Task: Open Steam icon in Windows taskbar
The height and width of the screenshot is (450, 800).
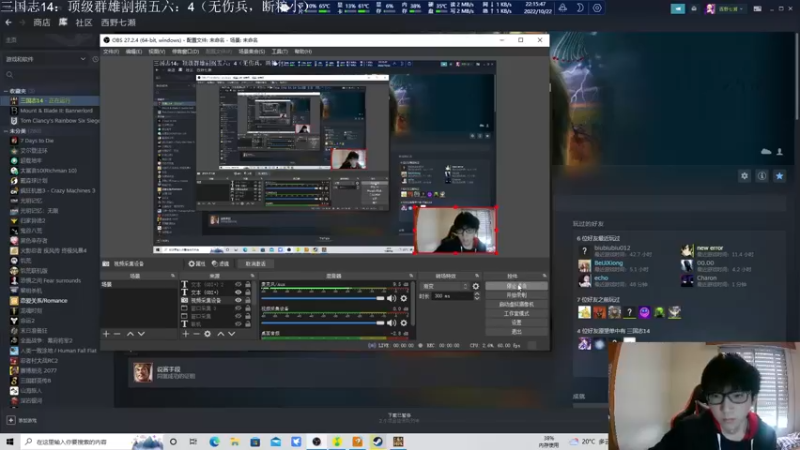Action: [x=378, y=441]
